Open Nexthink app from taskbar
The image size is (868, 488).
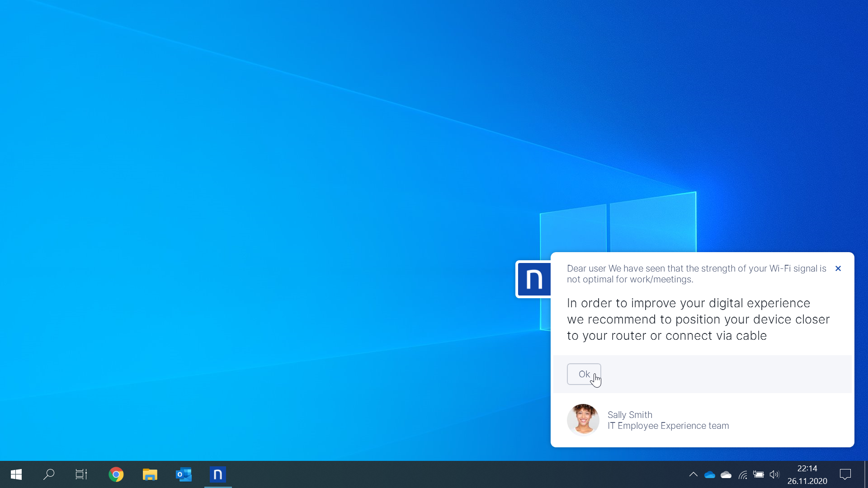tap(217, 474)
